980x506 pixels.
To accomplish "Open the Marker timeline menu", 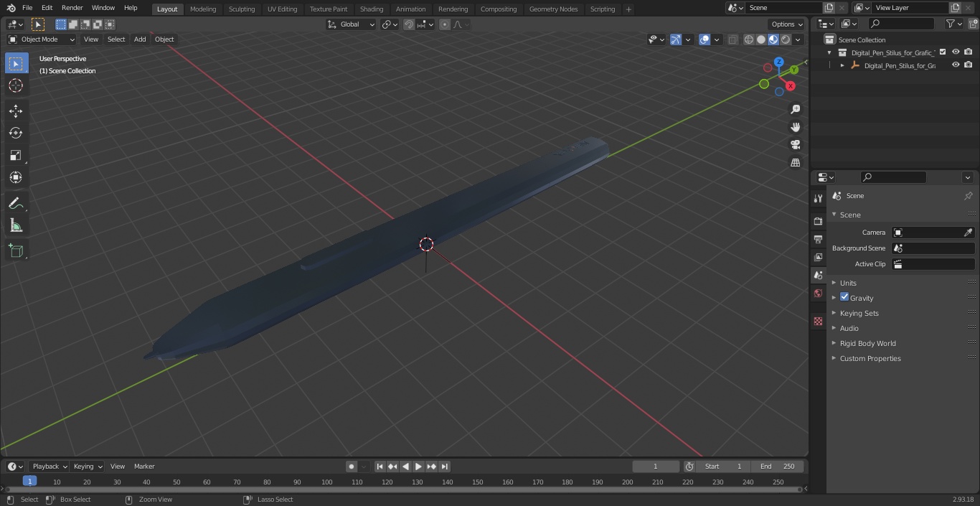I will click(144, 467).
